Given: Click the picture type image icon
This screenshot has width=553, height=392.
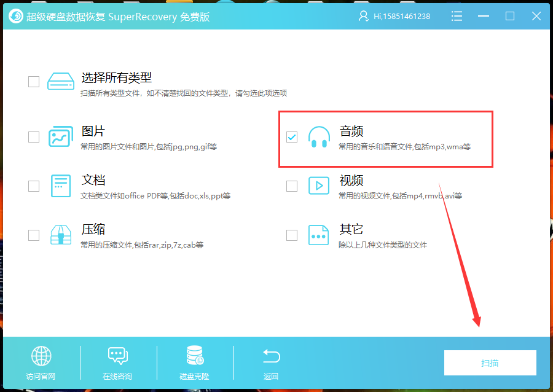Looking at the screenshot, I should tap(61, 136).
